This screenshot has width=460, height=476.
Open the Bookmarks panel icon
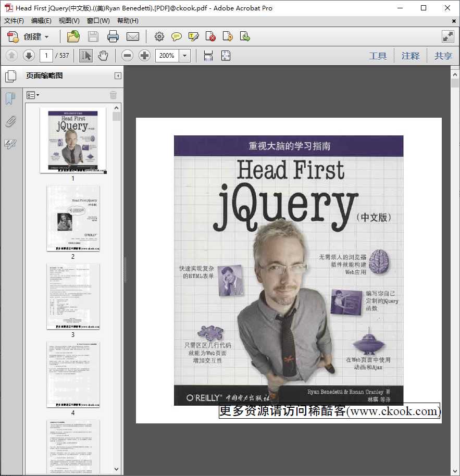pos(10,98)
